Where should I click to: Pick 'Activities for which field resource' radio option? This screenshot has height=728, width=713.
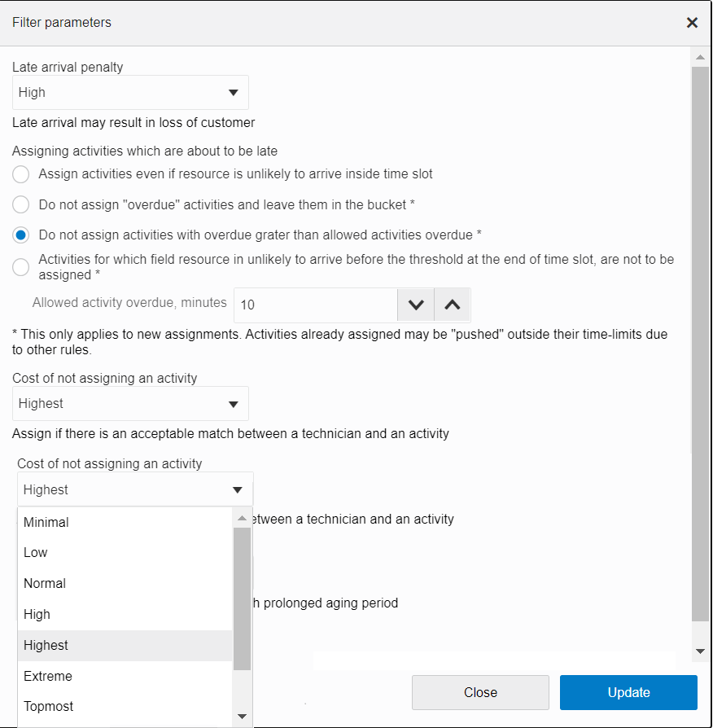(22, 267)
